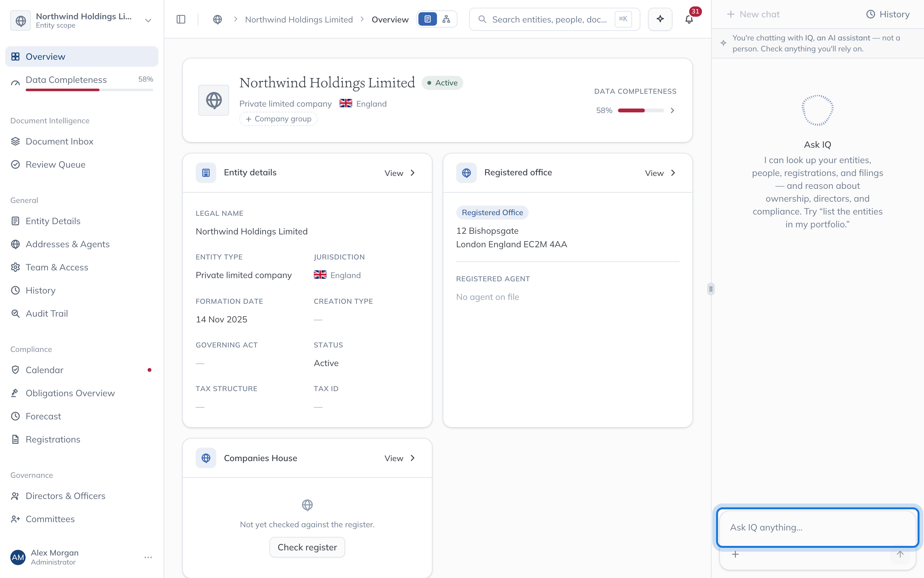The image size is (924, 578).
Task: Click the plus attach icon in the chat box
Action: [x=735, y=554]
